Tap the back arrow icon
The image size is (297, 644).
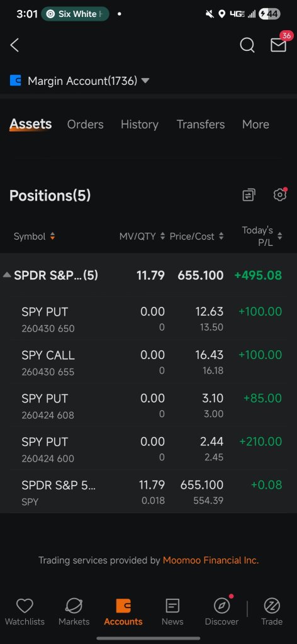[14, 45]
